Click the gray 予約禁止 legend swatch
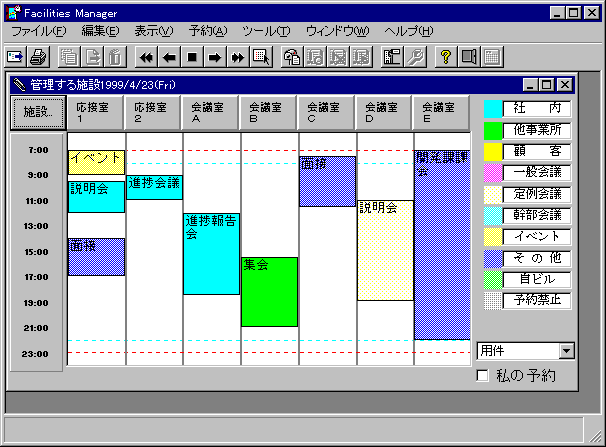This screenshot has width=606, height=447. [493, 301]
